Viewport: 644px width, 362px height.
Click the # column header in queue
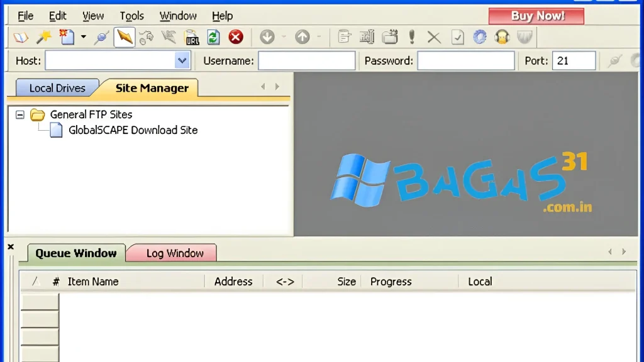pos(56,282)
